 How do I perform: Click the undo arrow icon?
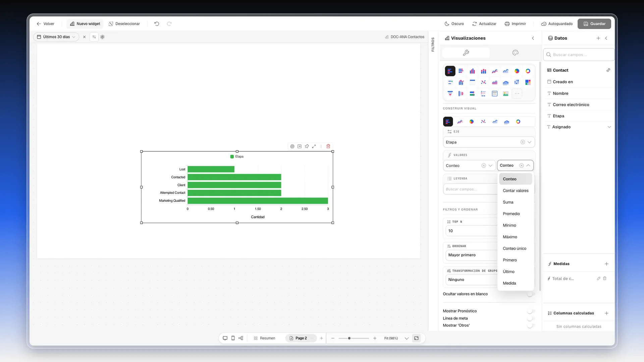tap(157, 24)
